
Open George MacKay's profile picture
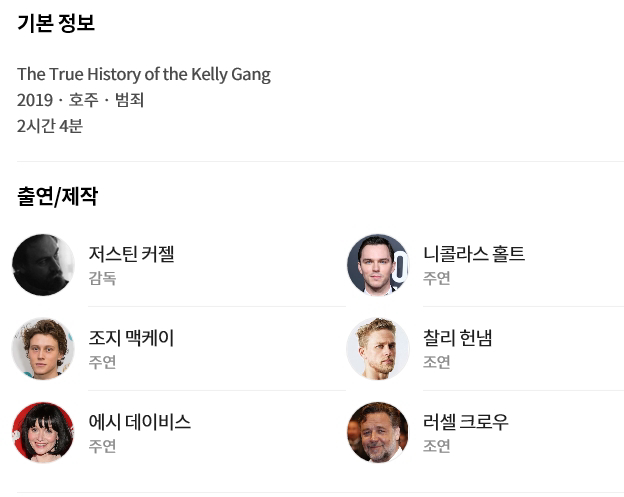point(43,349)
